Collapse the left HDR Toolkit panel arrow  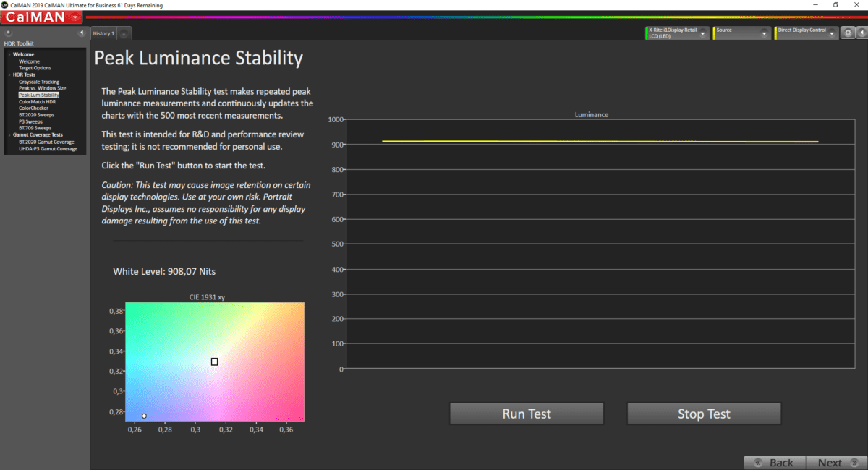point(82,33)
